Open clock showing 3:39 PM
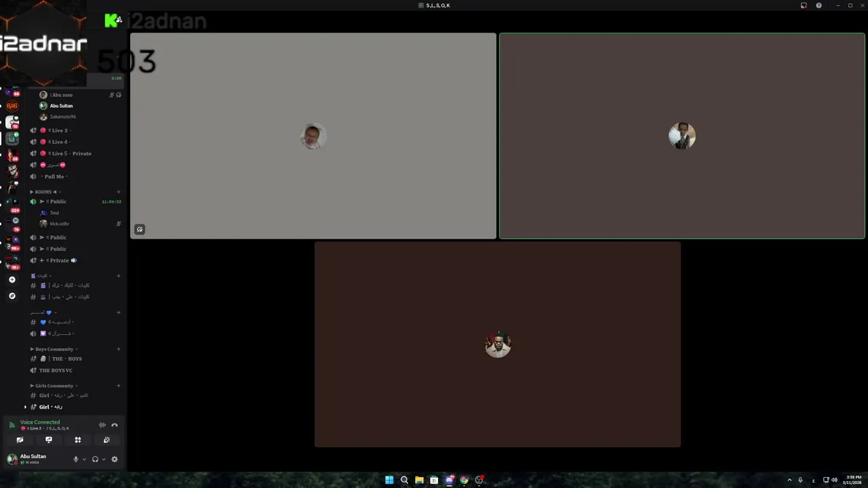 click(854, 480)
